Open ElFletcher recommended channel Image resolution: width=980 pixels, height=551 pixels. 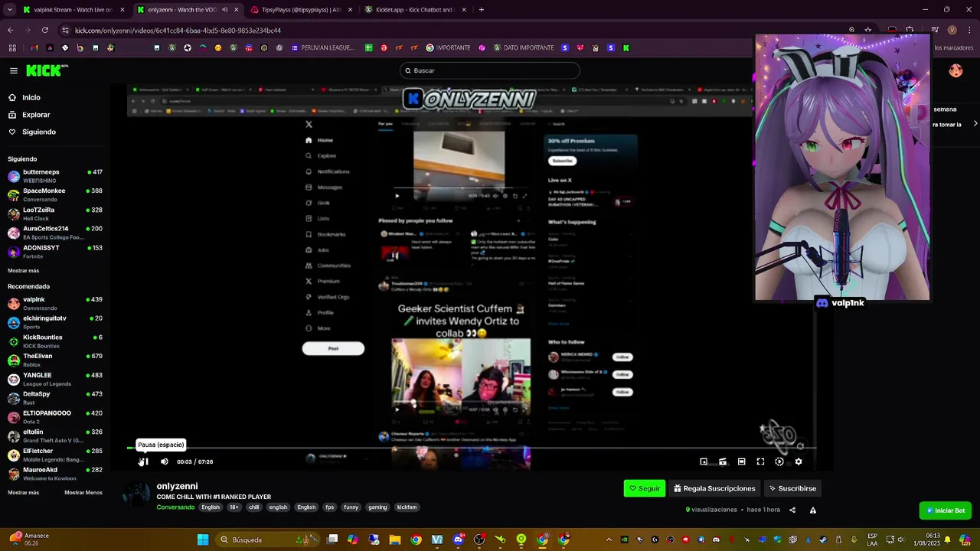pyautogui.click(x=55, y=455)
